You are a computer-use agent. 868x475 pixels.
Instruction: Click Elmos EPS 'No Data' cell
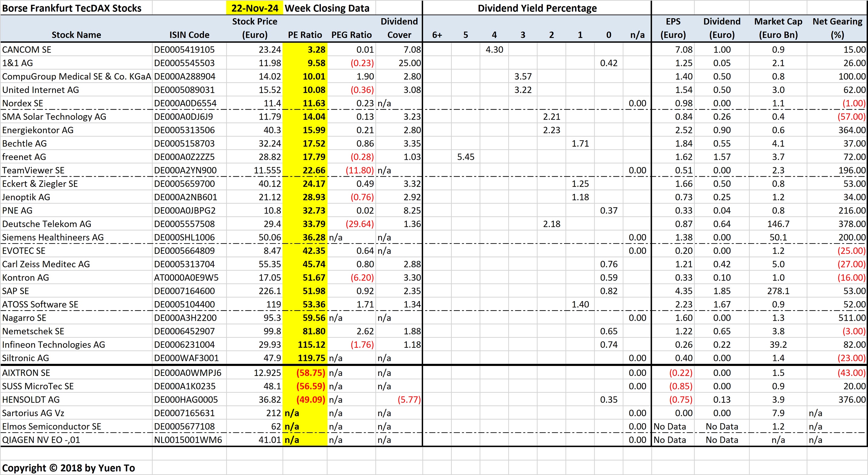tap(669, 427)
